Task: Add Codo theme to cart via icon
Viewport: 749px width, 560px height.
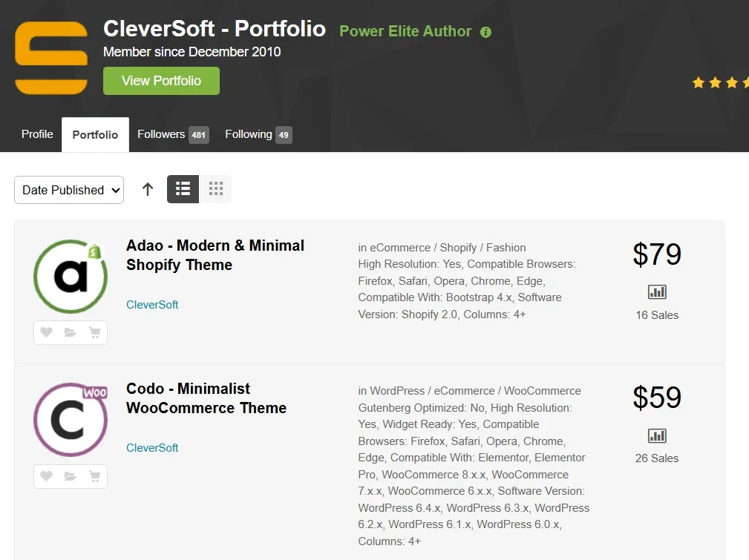Action: coord(94,476)
